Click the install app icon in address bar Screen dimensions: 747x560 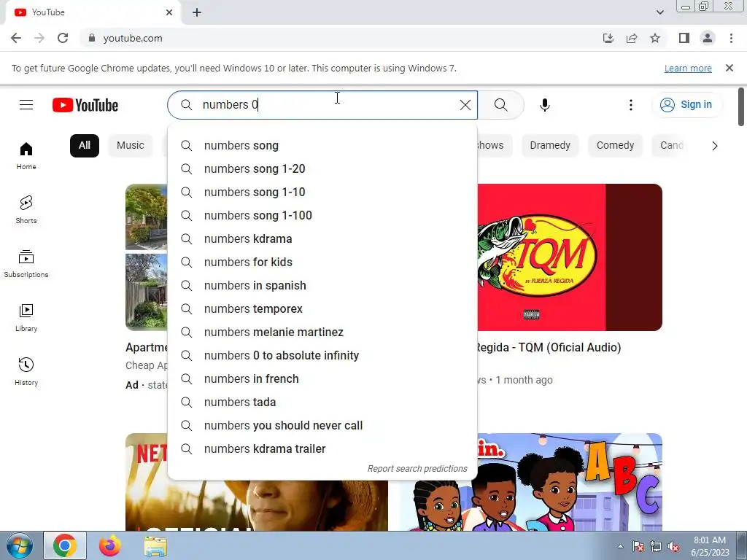(608, 38)
